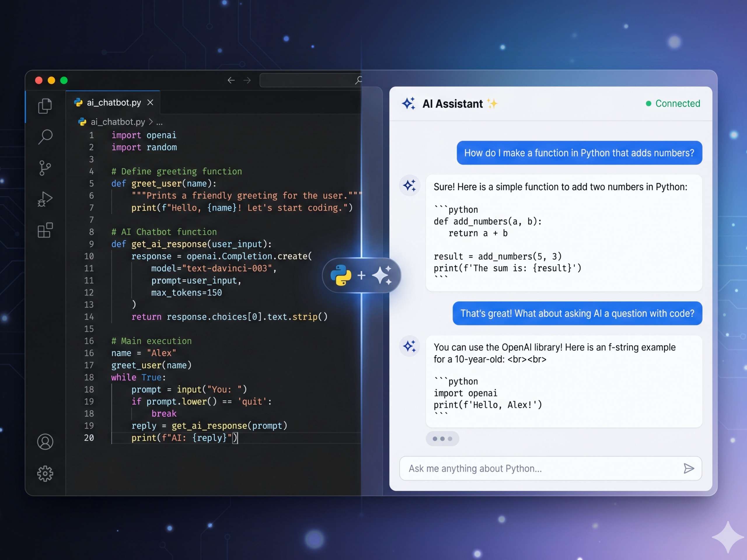Viewport: 747px width, 560px height.
Task: Focus the title bar command search field
Action: click(311, 80)
